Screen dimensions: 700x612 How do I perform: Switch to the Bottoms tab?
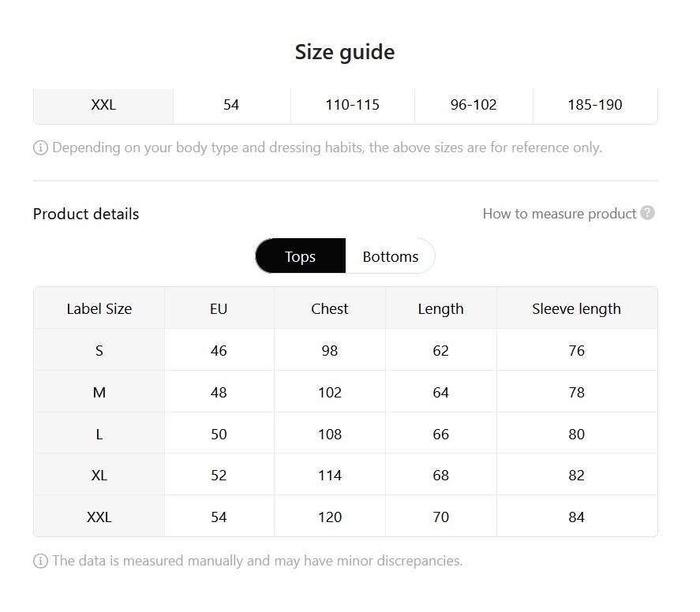click(x=390, y=256)
